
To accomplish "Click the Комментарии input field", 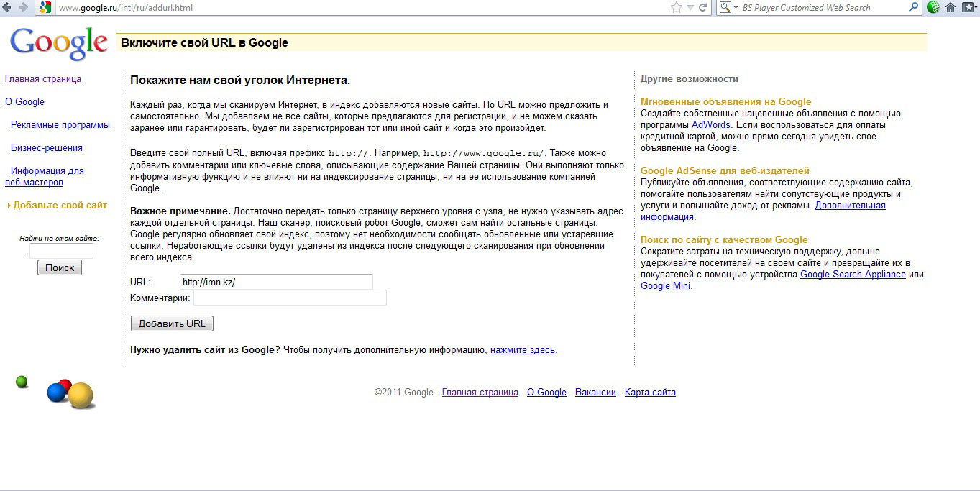I will [290, 298].
